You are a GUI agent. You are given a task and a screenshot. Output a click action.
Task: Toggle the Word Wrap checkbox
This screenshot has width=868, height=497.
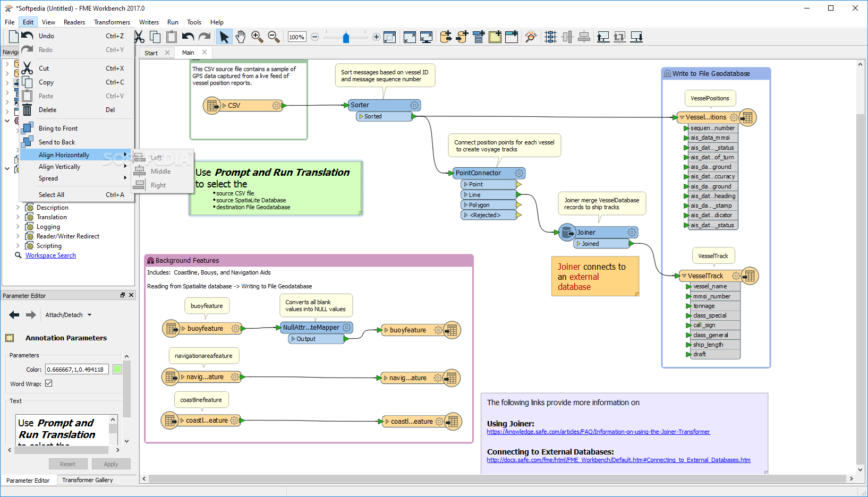(x=48, y=383)
